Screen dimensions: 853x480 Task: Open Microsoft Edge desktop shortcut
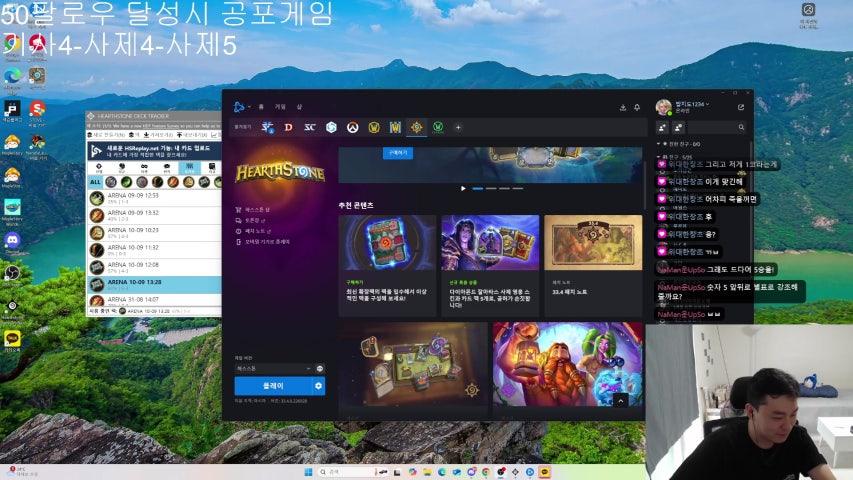pos(12,77)
